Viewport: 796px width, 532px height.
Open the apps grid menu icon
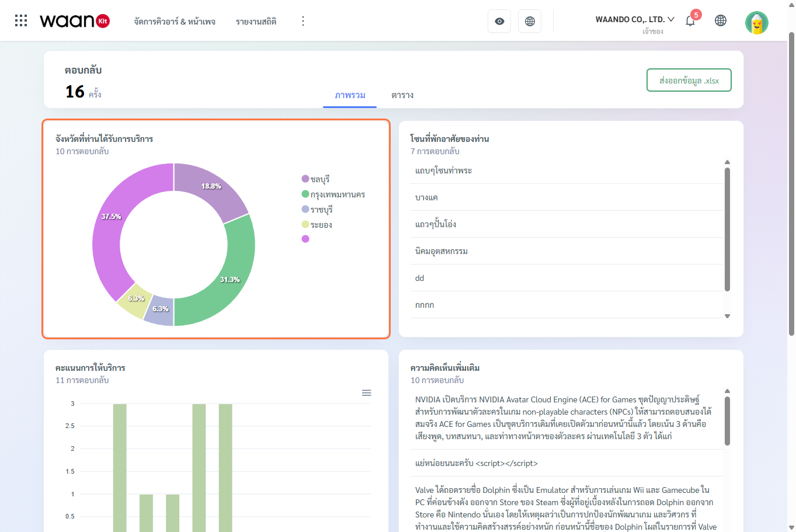coord(21,21)
